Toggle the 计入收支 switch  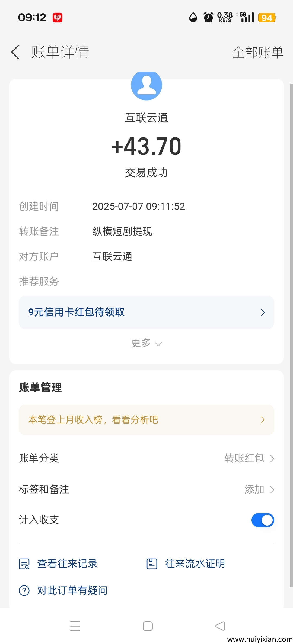(x=262, y=520)
